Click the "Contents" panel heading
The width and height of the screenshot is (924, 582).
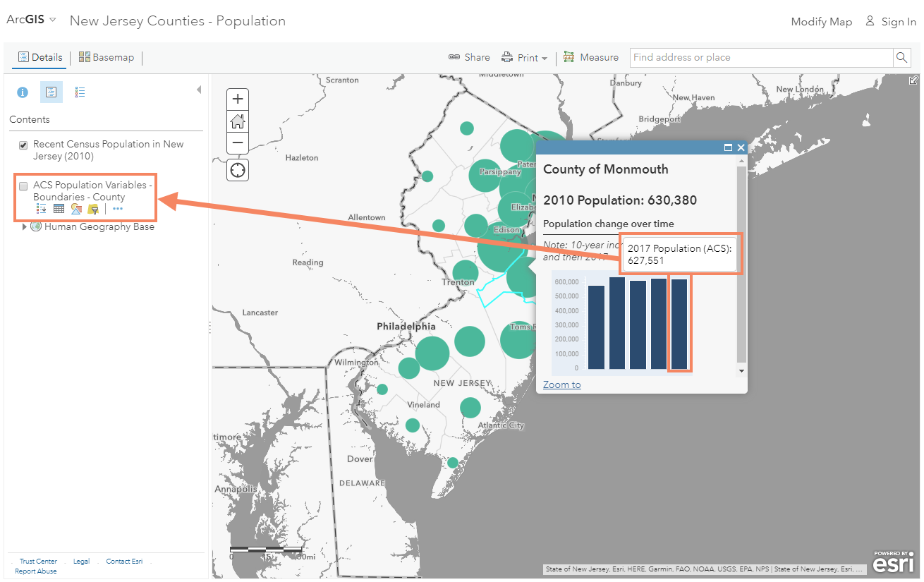pos(30,120)
